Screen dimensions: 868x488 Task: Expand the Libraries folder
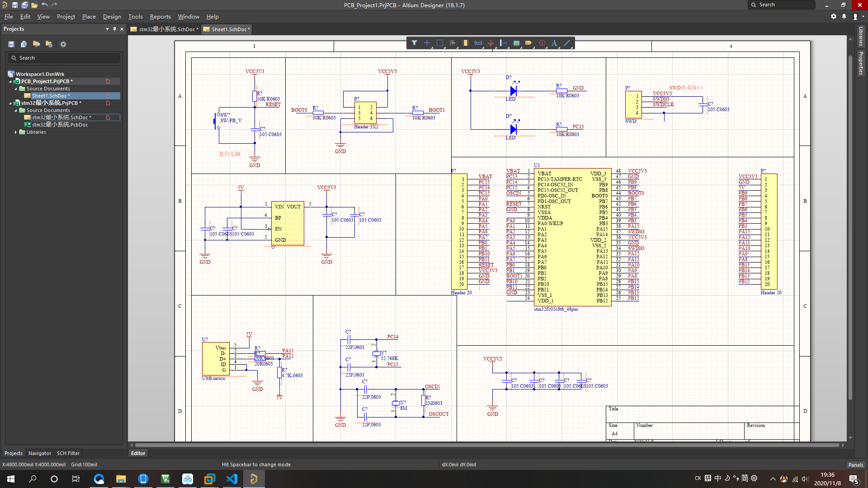pos(16,132)
